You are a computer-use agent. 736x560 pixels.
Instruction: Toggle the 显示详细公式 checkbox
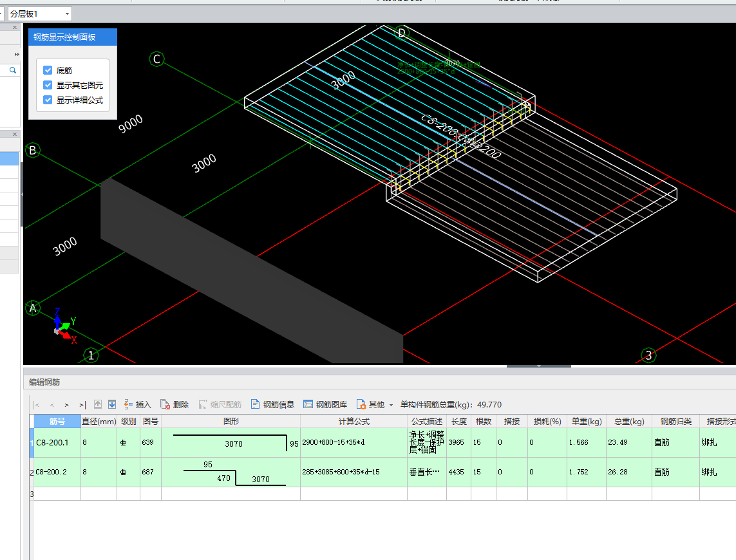[x=48, y=100]
